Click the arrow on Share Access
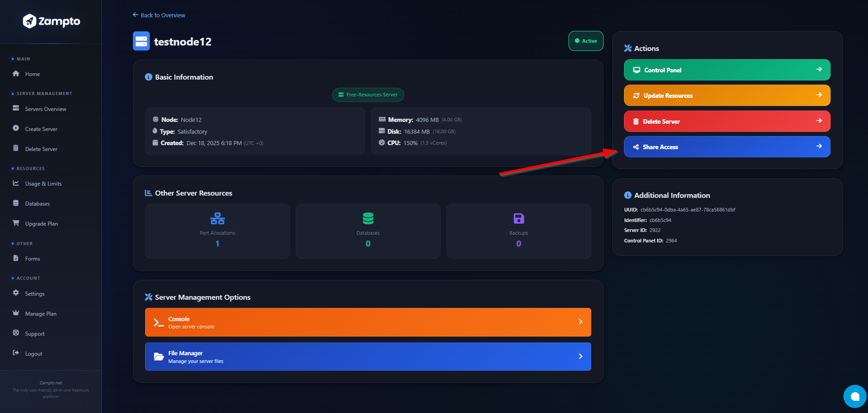The image size is (868, 413). 819,146
